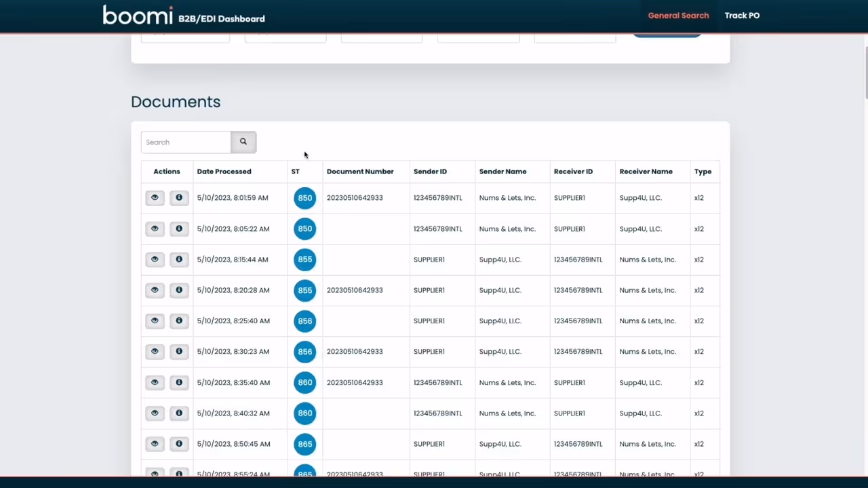The width and height of the screenshot is (868, 488).
Task: Open info for 8:50:45 AM document
Action: click(179, 444)
